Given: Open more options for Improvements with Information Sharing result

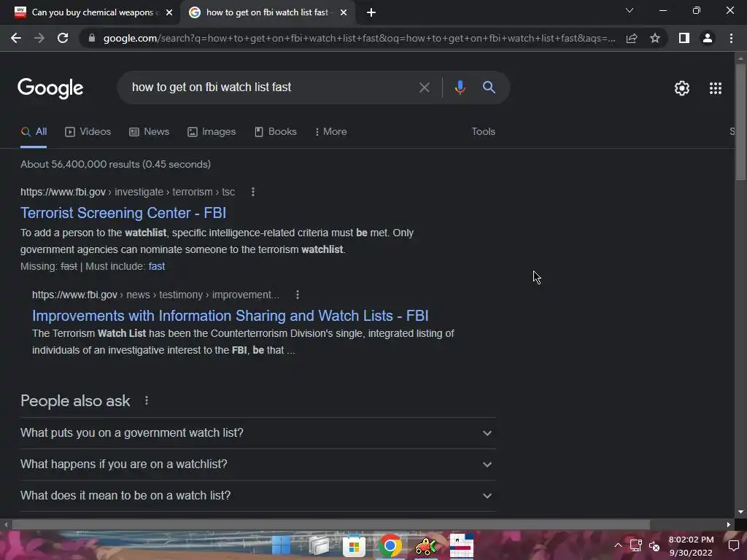Looking at the screenshot, I should [298, 295].
